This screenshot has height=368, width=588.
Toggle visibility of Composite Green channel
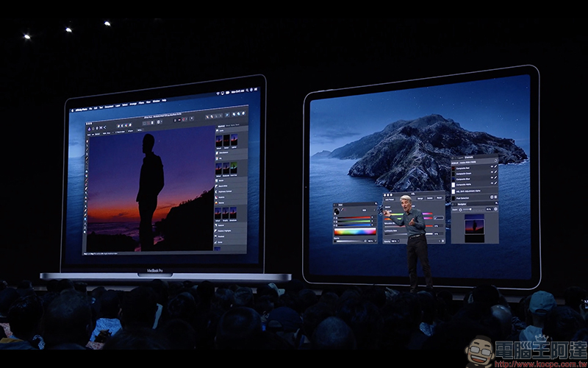click(492, 172)
